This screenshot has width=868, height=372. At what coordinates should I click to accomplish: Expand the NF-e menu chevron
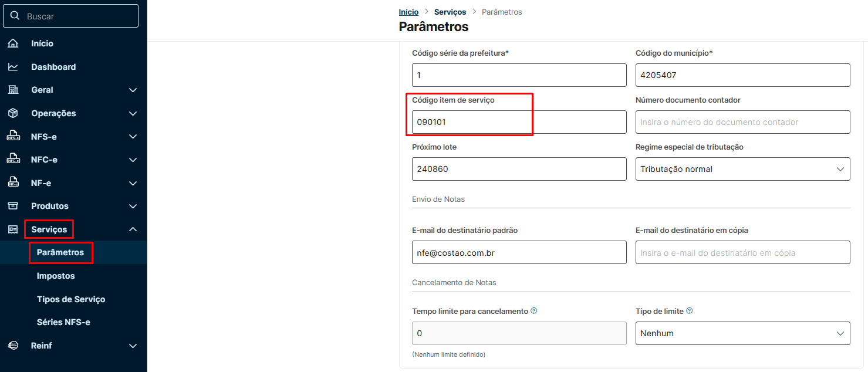pyautogui.click(x=133, y=183)
